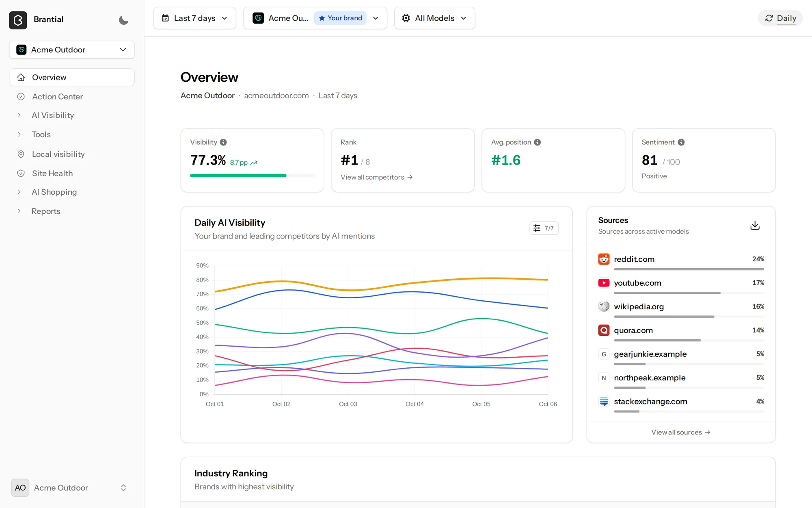Click the wikipedia.org source name
This screenshot has height=508, width=812.
[x=639, y=306]
